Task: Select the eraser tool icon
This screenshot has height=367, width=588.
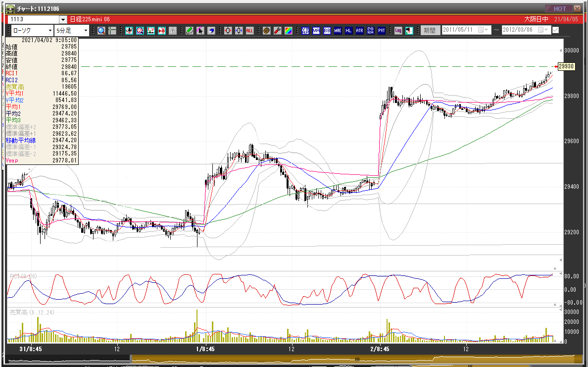Action: 211,31
